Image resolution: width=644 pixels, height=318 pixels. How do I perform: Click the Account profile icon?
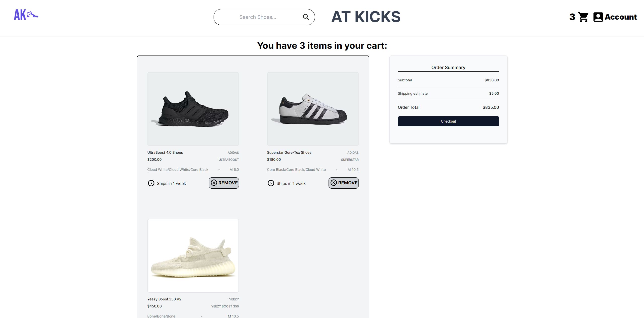[598, 17]
